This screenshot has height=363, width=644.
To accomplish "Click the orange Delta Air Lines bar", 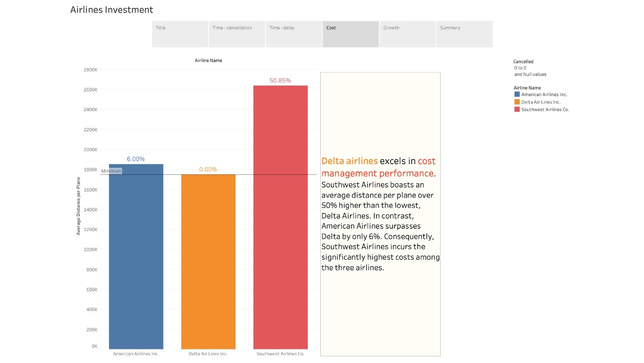I will (208, 262).
